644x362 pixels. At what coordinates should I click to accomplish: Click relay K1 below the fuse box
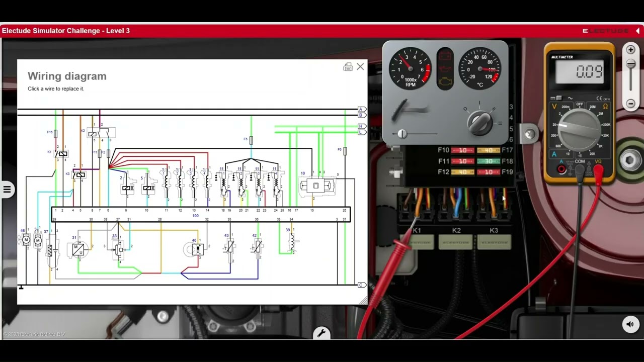point(417,241)
